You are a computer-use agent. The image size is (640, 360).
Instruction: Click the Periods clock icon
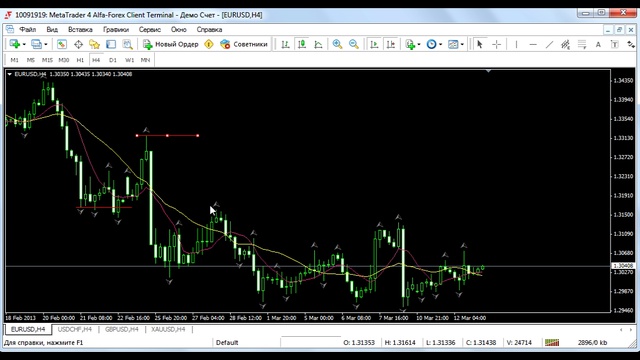tap(431, 44)
